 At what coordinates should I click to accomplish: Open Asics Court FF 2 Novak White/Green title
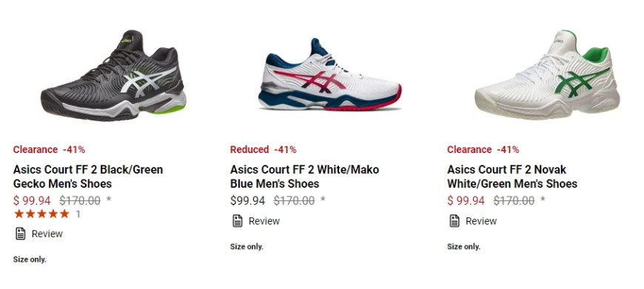click(x=512, y=176)
